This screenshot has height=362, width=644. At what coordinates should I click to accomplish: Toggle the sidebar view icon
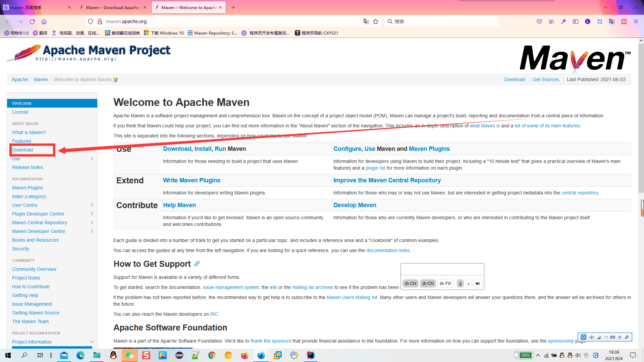coord(576,21)
